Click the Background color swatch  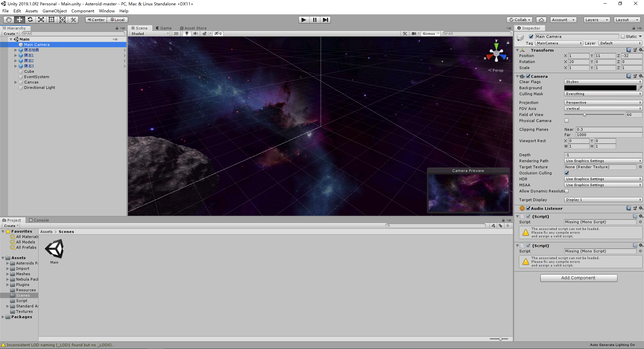pos(600,88)
